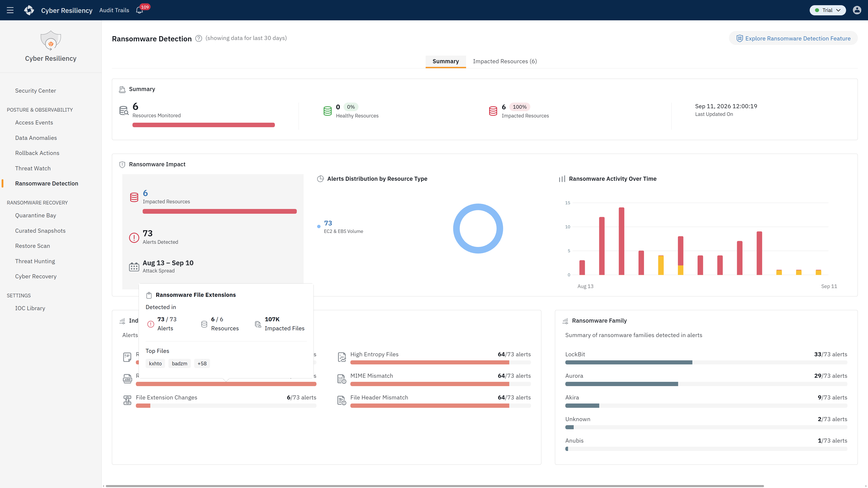Screen dimensions: 868x488
Task: Click the kxhto file extension chip
Action: (x=155, y=363)
